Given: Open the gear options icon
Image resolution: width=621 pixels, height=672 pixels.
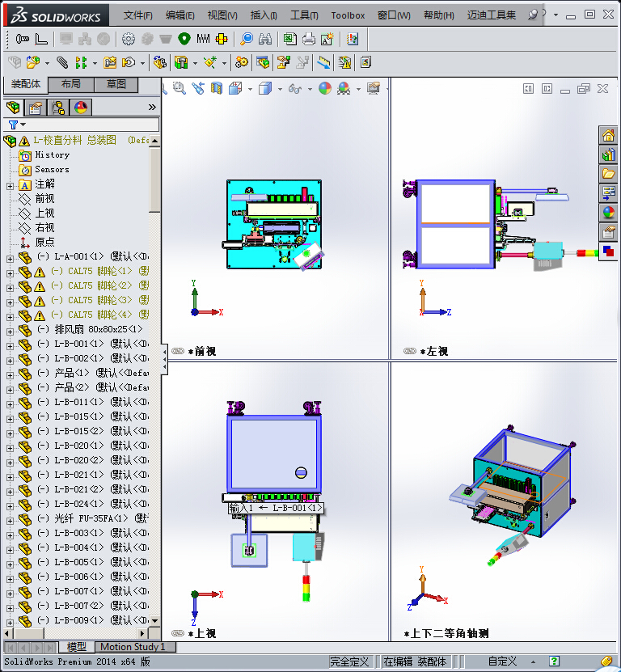Looking at the screenshot, I should 128,40.
